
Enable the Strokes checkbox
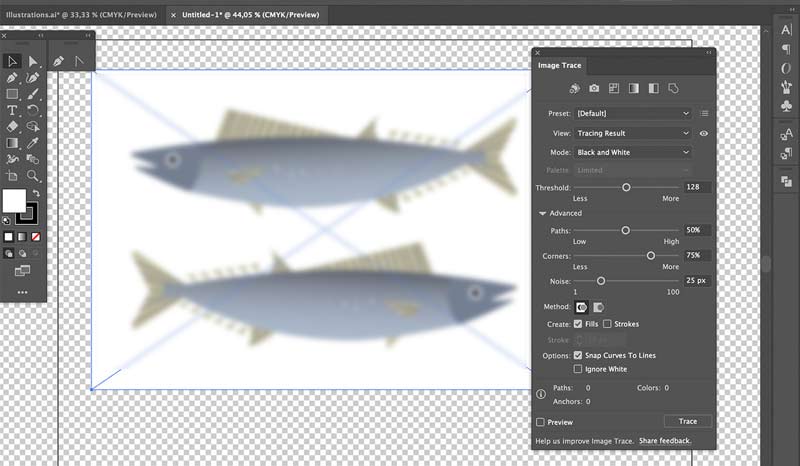pos(607,324)
